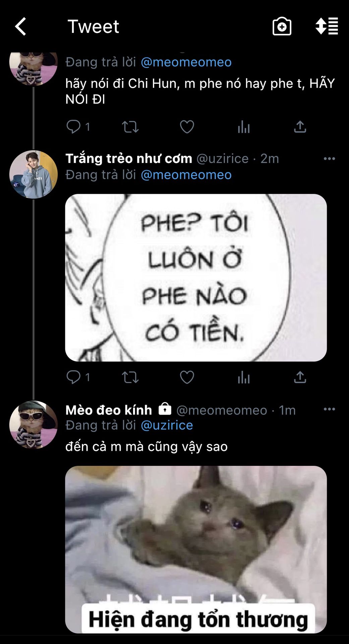The image size is (349, 644).
Task: Reply to the Chi Hun tweet
Action: pyautogui.click(x=73, y=127)
